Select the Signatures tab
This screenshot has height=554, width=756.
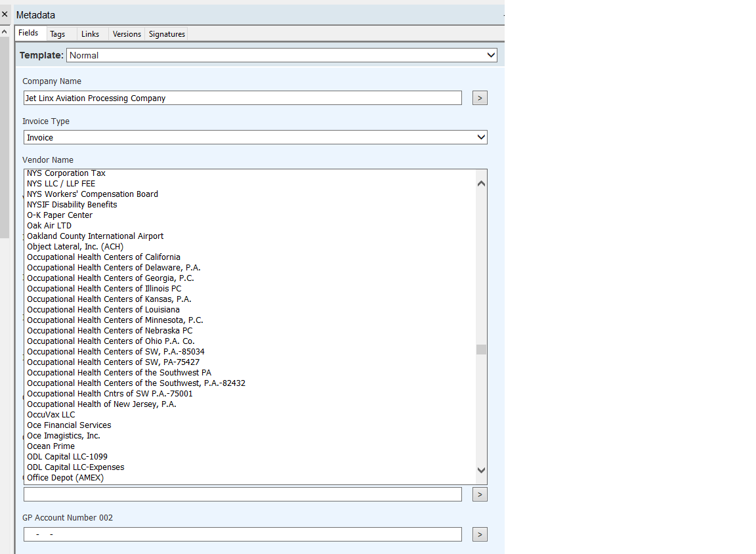click(167, 34)
